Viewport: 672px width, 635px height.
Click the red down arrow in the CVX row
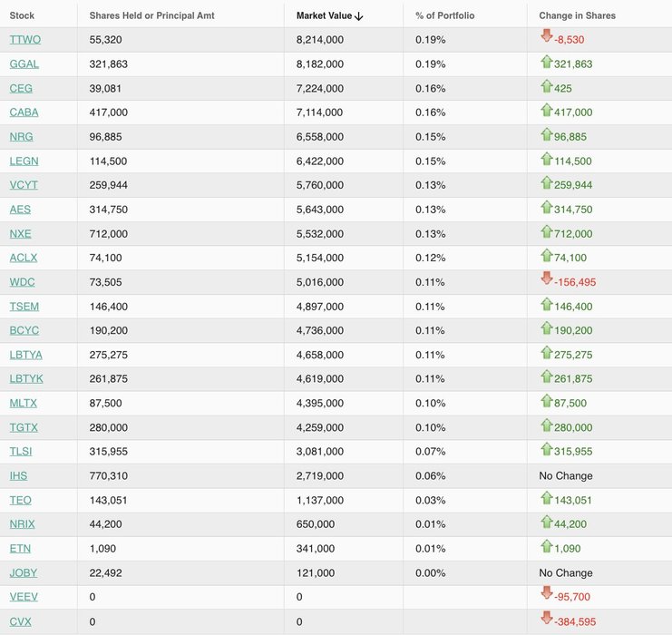547,618
